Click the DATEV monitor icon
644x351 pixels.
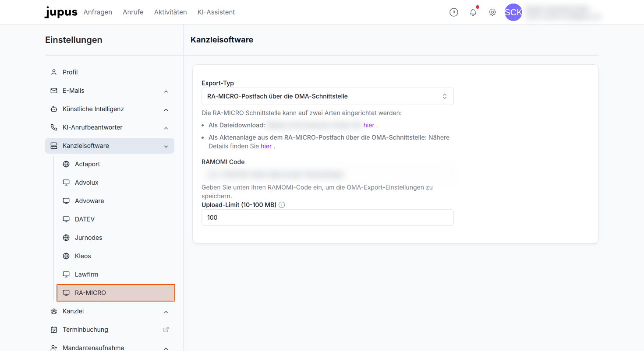(66, 219)
